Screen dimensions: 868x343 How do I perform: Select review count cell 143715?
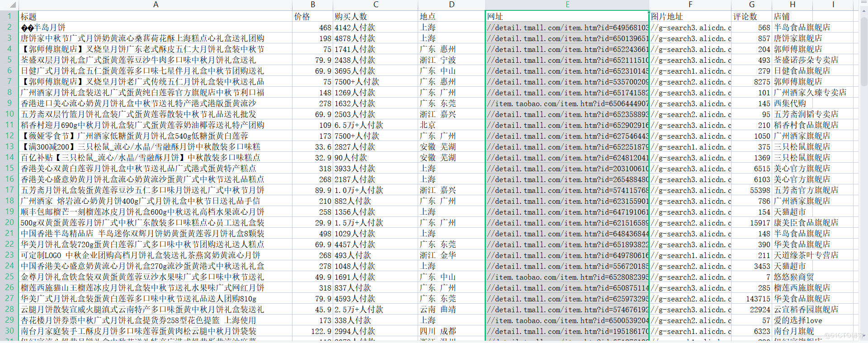tap(751, 298)
